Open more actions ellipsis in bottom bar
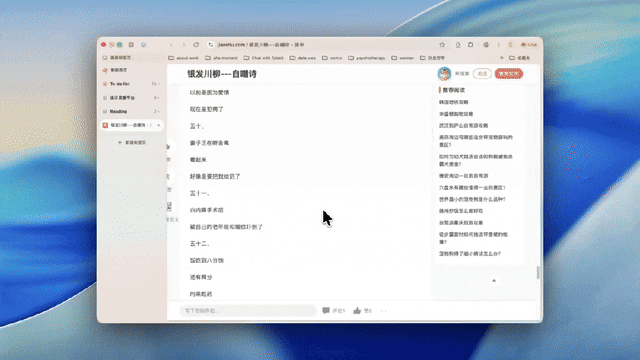This screenshot has width=640, height=360. [383, 311]
